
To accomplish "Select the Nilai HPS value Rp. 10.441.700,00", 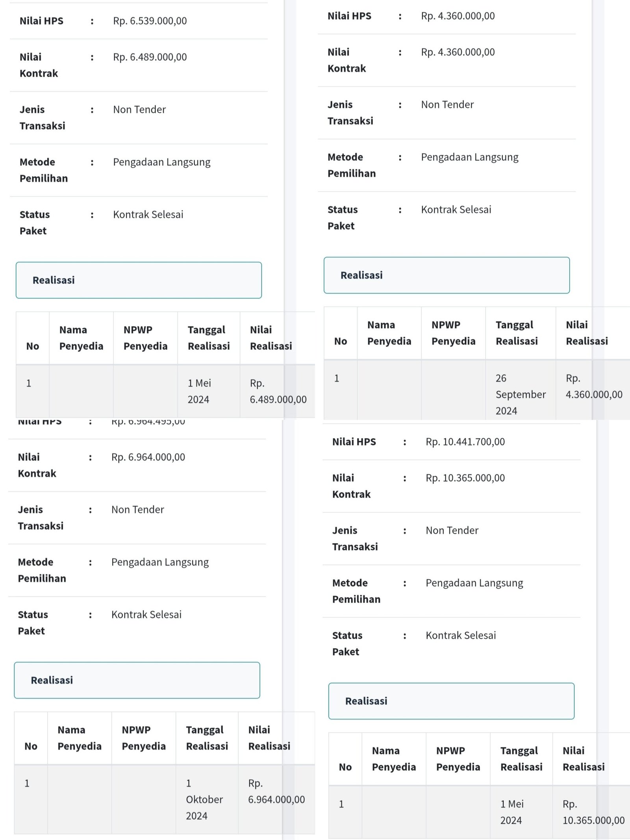I will [465, 442].
